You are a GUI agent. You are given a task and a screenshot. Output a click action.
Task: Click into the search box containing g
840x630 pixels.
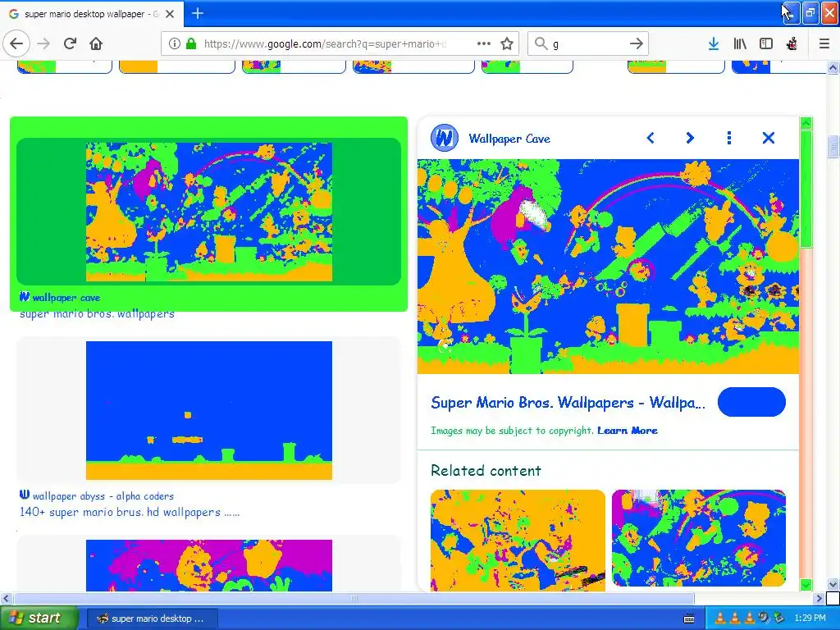pyautogui.click(x=588, y=44)
